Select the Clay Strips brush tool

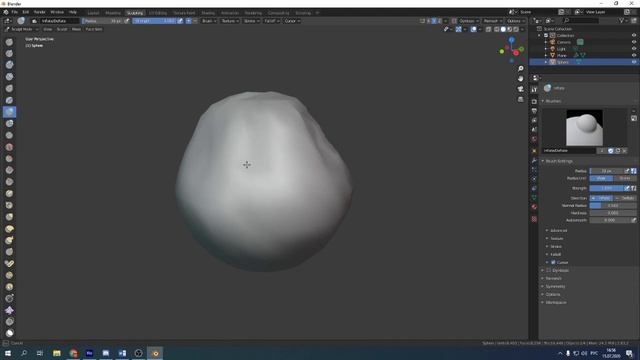pyautogui.click(x=9, y=77)
